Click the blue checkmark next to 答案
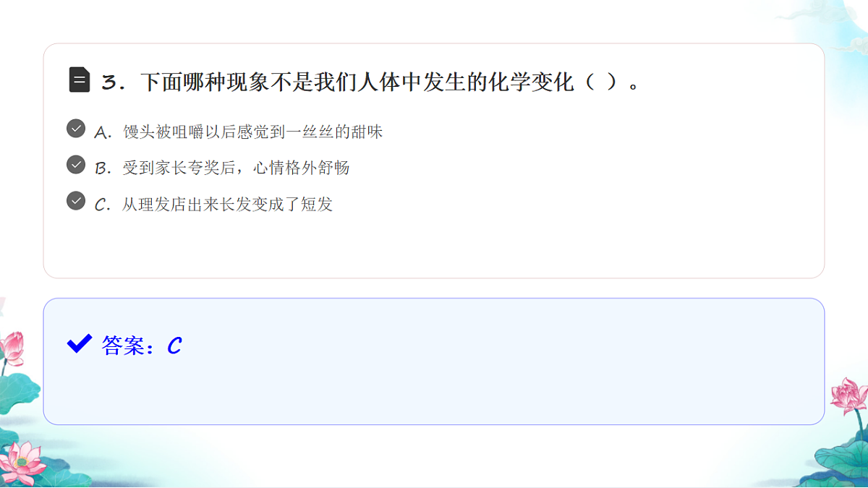Viewport: 868px width, 488px height. (79, 343)
